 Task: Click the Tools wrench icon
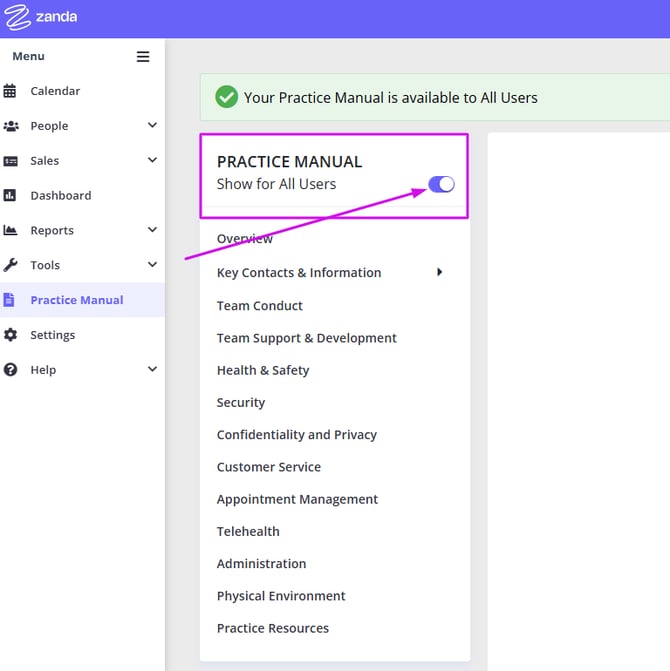pos(11,265)
